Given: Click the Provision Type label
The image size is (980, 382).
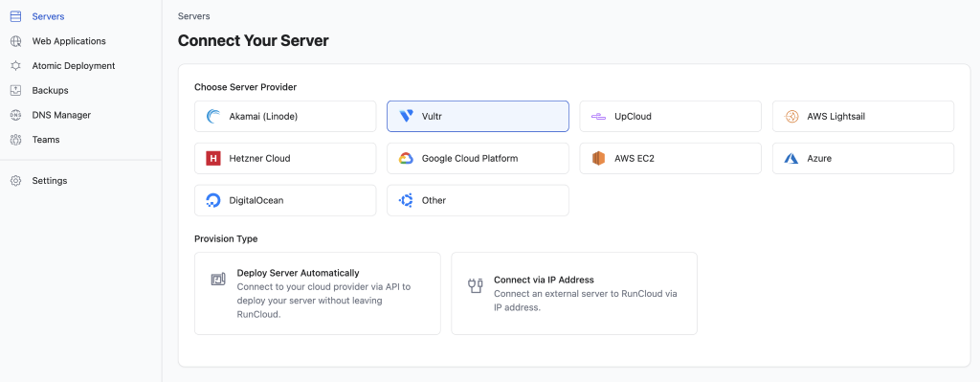Looking at the screenshot, I should click(x=226, y=238).
